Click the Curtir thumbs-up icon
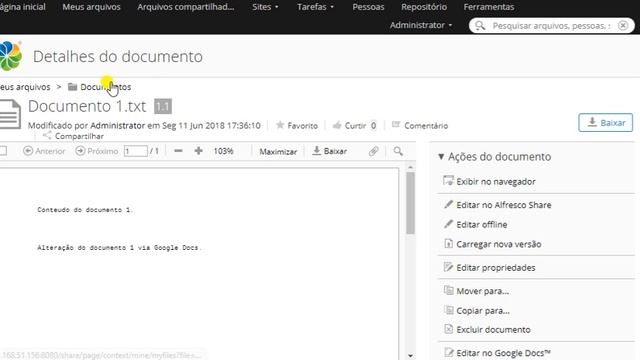The height and width of the screenshot is (360, 640). [337, 125]
